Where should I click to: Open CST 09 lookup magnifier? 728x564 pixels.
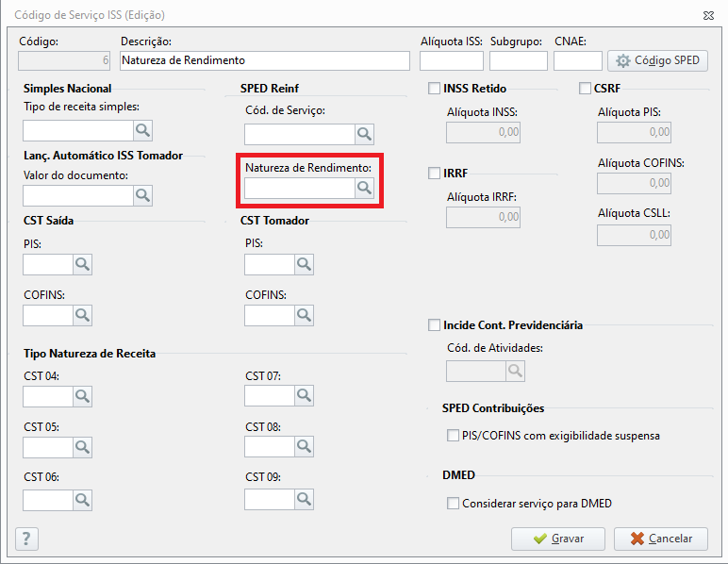(304, 499)
